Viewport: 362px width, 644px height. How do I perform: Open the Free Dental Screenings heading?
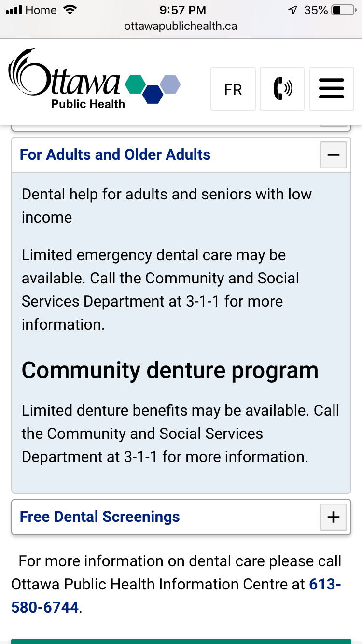[x=100, y=517]
